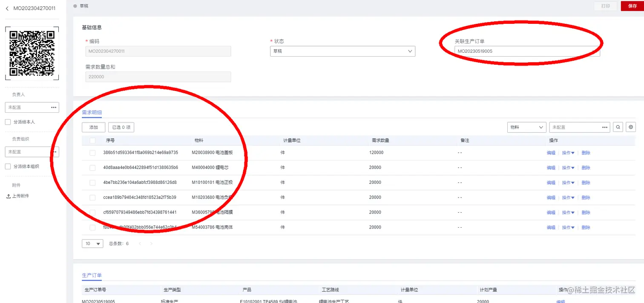Click cell 120000 in 需求数量 column
The height and width of the screenshot is (303, 644).
[x=376, y=153]
